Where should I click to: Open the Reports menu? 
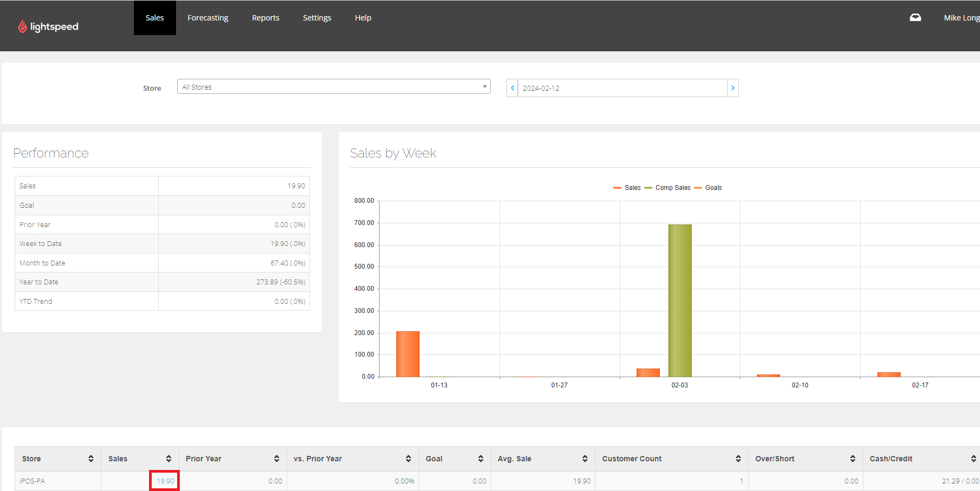tap(265, 17)
